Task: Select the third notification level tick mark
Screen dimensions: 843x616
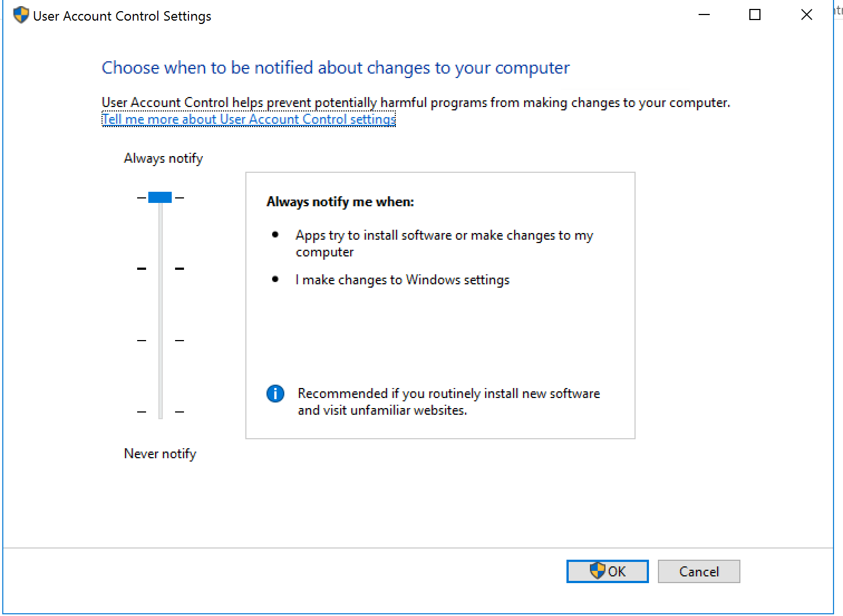Action: click(x=140, y=340)
